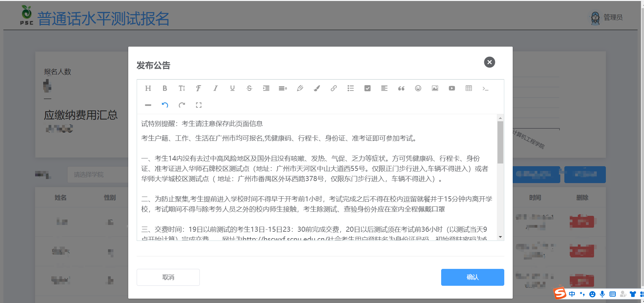Image resolution: width=644 pixels, height=303 pixels.
Task: Click scroll-up arrow of editor scrollbar
Action: coord(500,118)
